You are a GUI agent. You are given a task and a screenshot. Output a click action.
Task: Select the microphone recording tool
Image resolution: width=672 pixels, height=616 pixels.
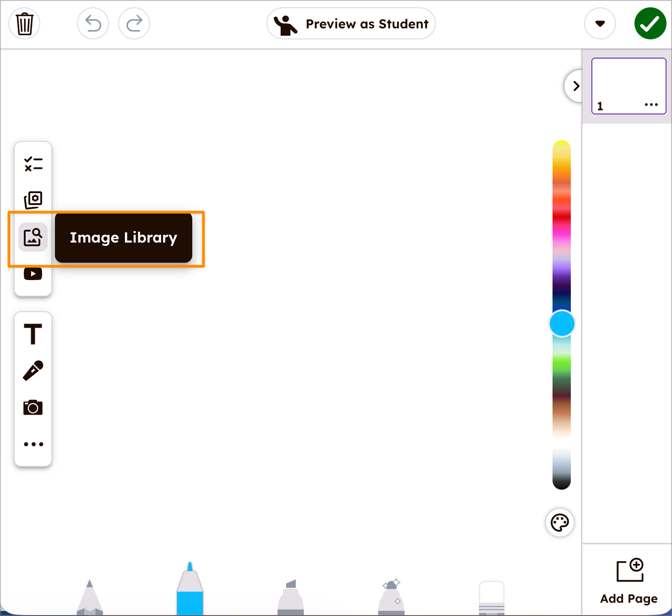tap(33, 371)
